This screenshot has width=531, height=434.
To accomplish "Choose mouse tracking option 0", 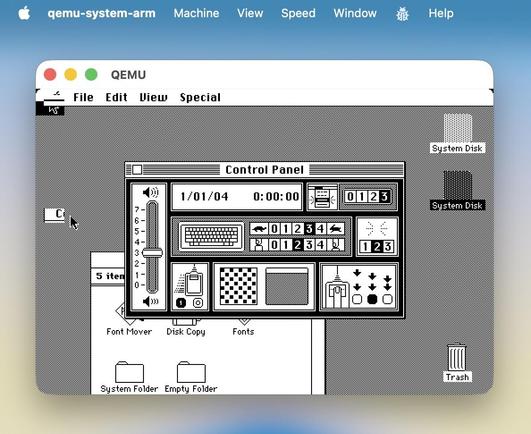I will click(198, 303).
